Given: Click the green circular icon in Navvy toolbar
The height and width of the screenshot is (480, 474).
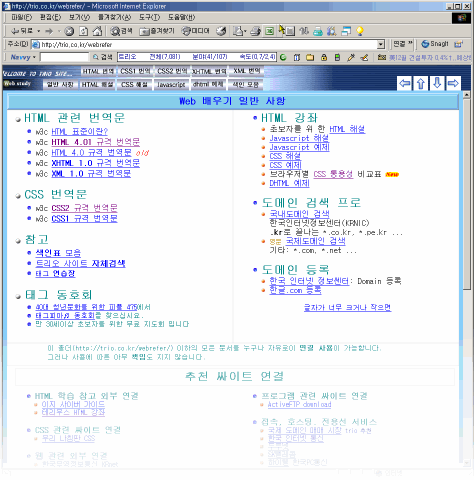Looking at the screenshot, I should 283,57.
